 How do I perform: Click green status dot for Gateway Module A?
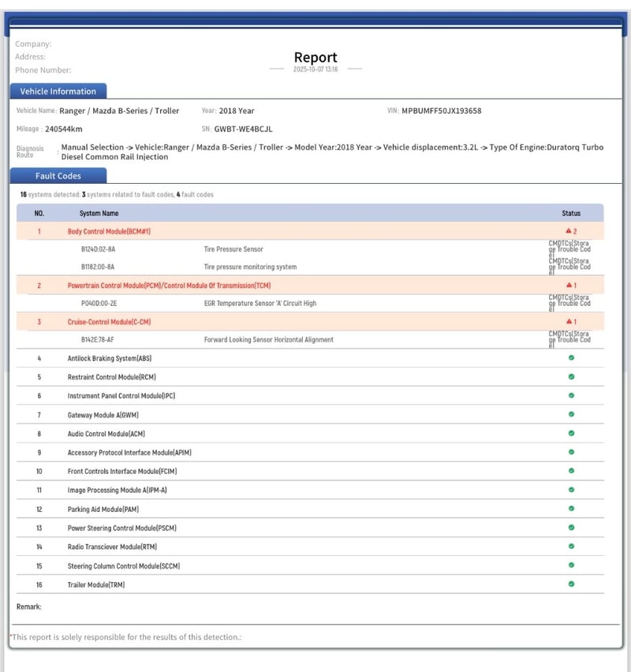[571, 414]
